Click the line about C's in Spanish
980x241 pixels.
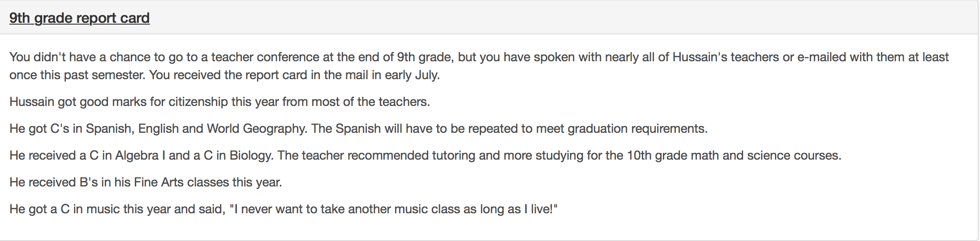click(x=358, y=129)
